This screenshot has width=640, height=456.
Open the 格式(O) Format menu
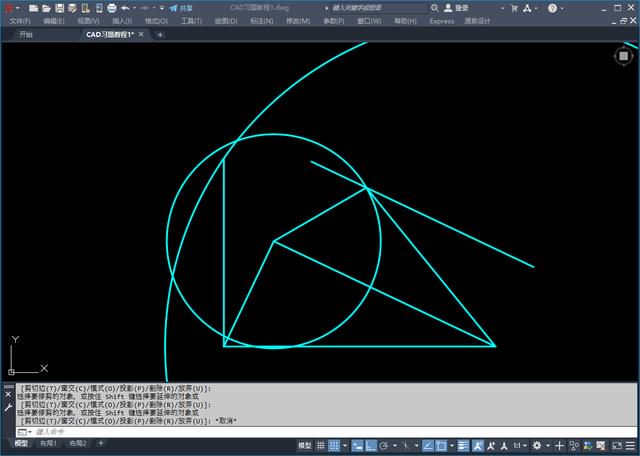(x=156, y=21)
